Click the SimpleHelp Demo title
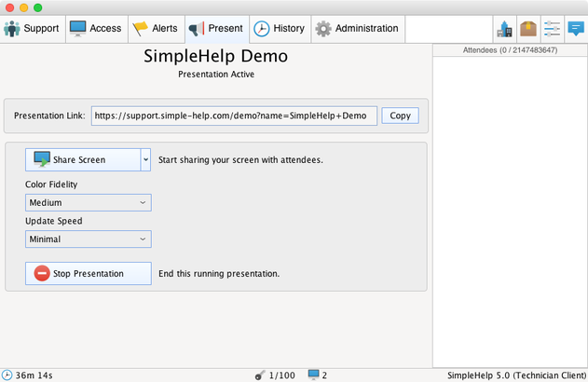 (216, 56)
